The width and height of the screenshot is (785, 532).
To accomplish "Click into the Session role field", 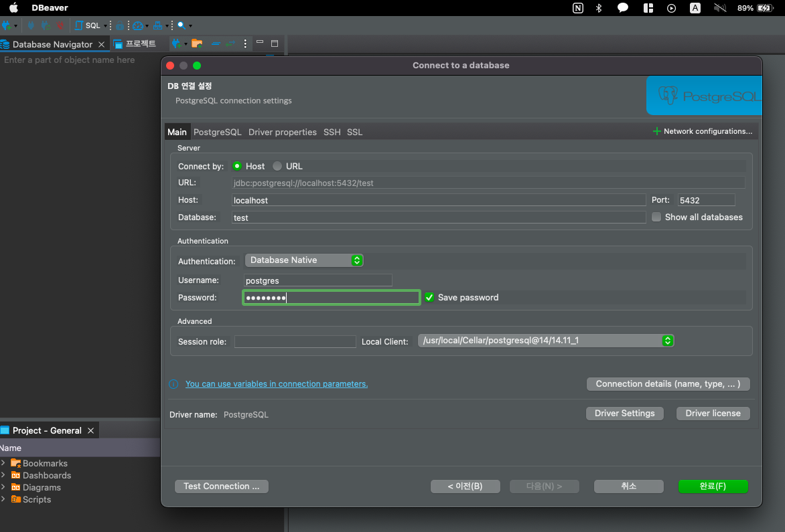I will [295, 341].
